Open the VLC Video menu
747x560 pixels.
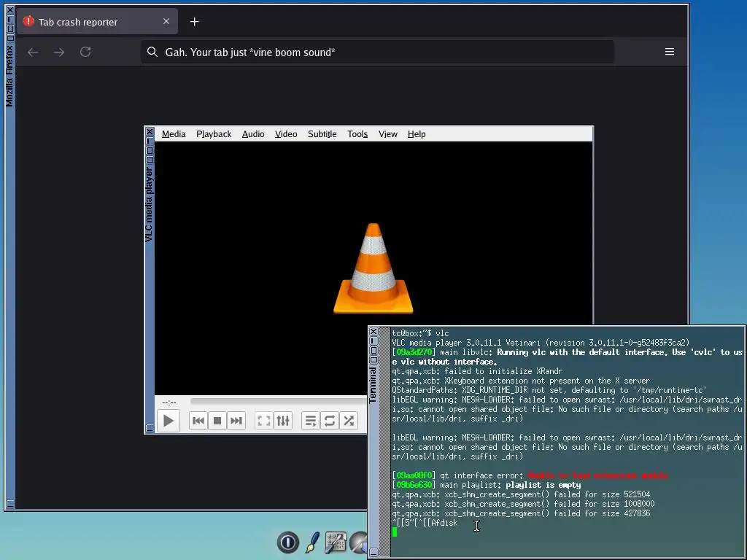coord(286,134)
